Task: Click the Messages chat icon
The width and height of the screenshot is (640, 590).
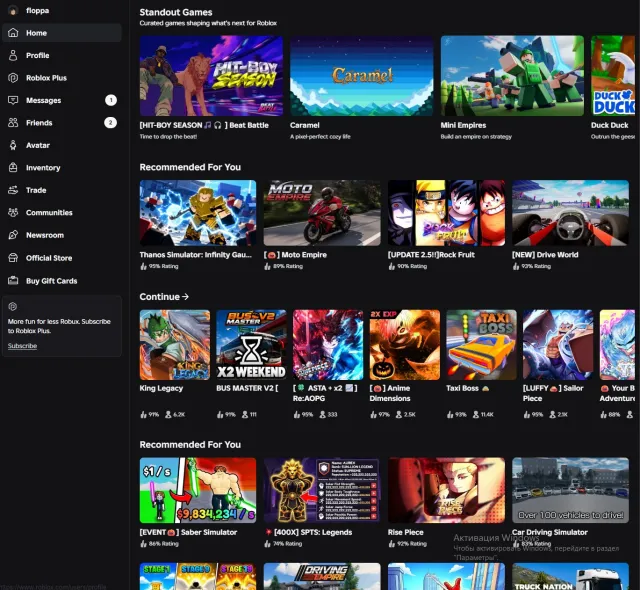Action: tap(13, 100)
